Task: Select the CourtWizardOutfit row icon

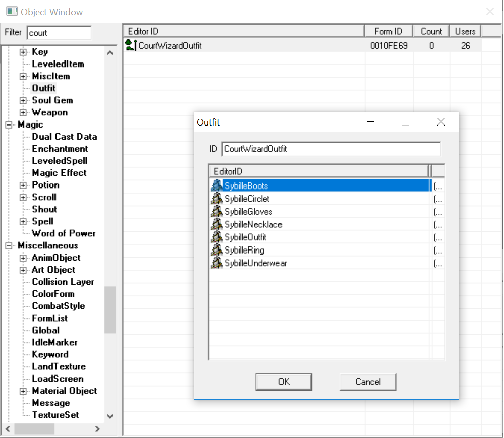Action: [131, 45]
